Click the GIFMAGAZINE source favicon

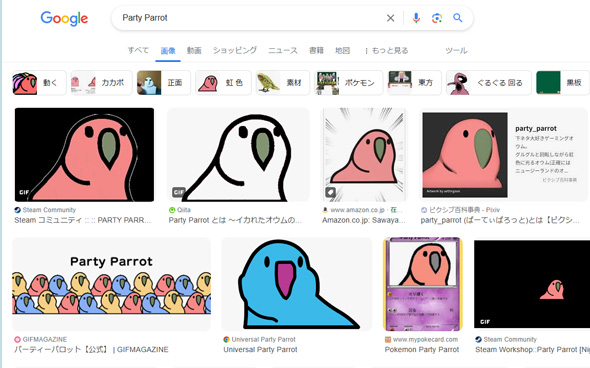coord(17,339)
